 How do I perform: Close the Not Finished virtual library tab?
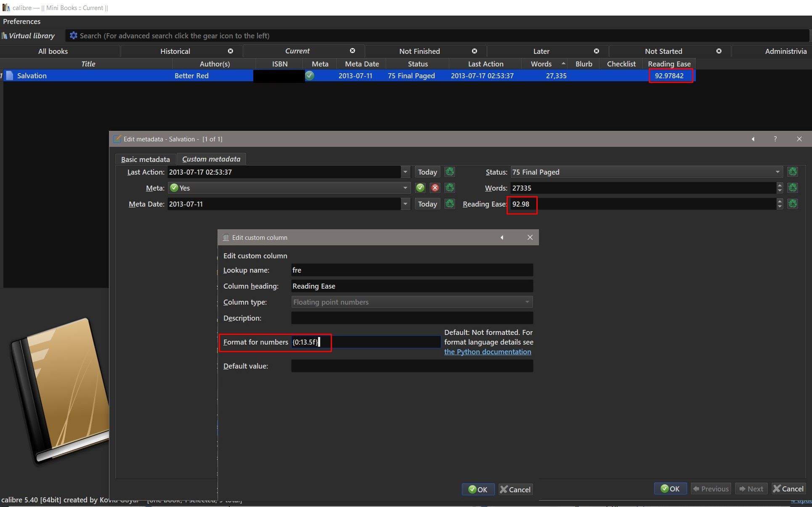(x=475, y=51)
